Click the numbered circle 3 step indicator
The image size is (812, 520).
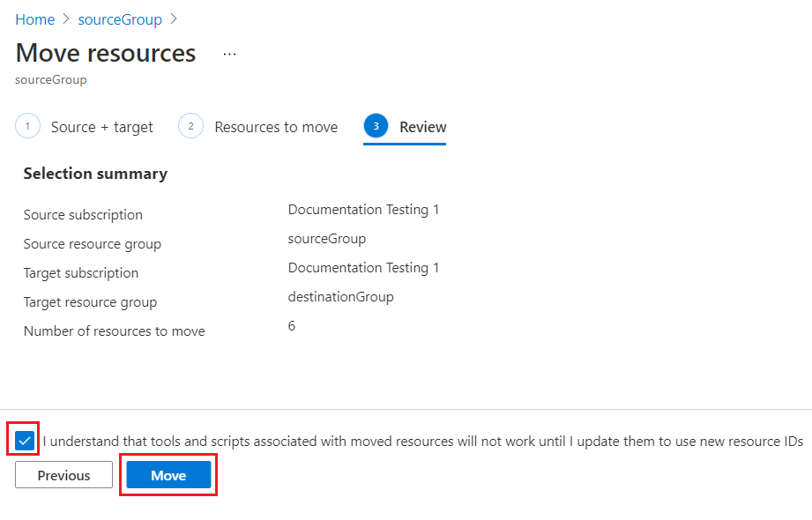(376, 126)
